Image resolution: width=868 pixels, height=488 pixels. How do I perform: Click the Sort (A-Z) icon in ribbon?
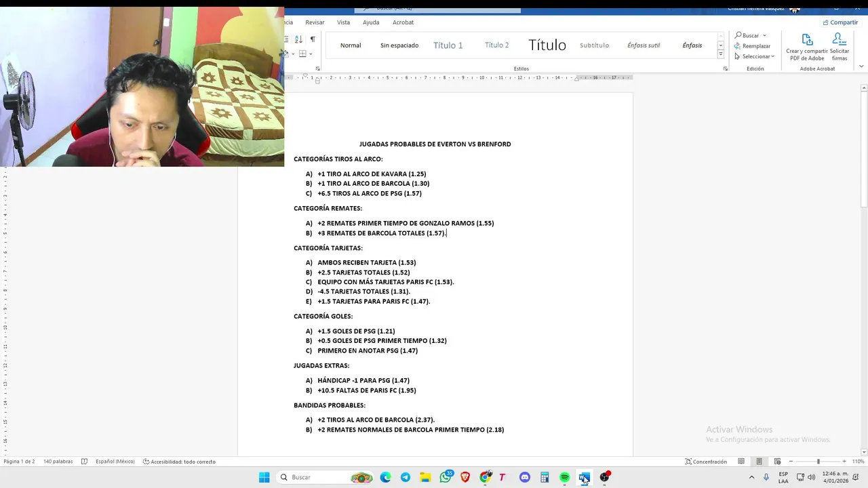pos(298,39)
